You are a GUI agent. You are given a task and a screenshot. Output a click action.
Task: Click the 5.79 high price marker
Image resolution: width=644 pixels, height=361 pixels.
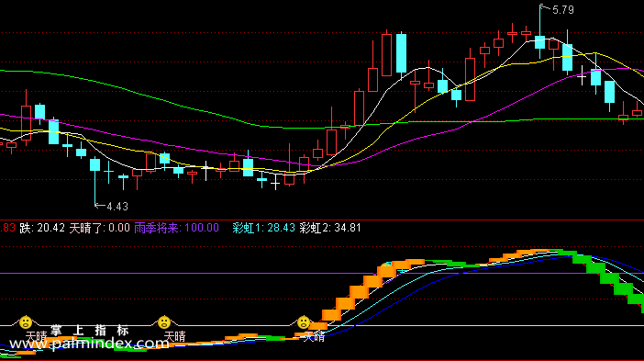562,10
